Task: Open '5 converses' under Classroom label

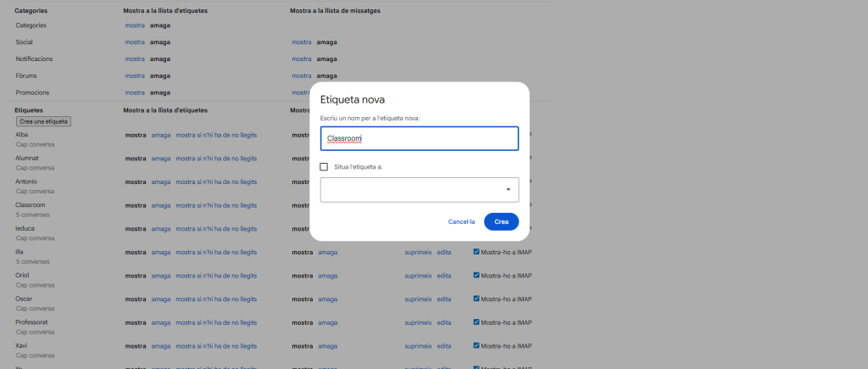Action: [x=32, y=215]
